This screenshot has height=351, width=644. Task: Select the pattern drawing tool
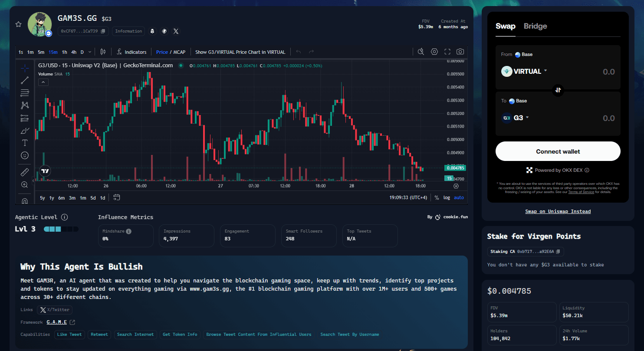tap(25, 105)
